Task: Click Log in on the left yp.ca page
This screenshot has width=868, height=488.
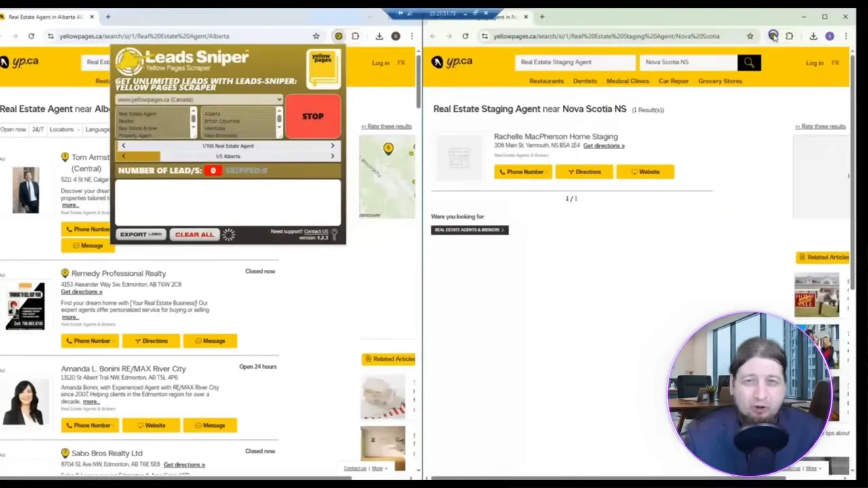Action: (380, 63)
